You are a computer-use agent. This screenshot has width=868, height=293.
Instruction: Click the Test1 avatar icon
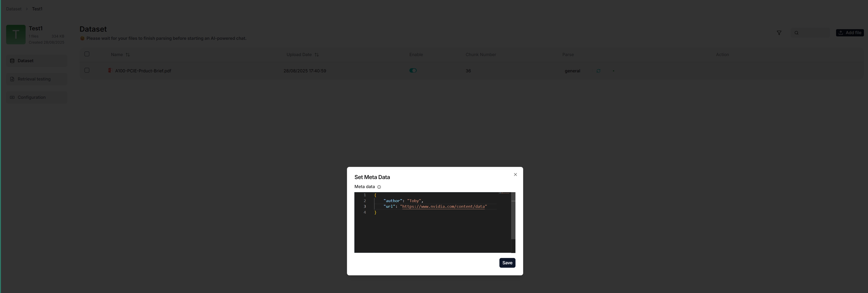point(16,34)
